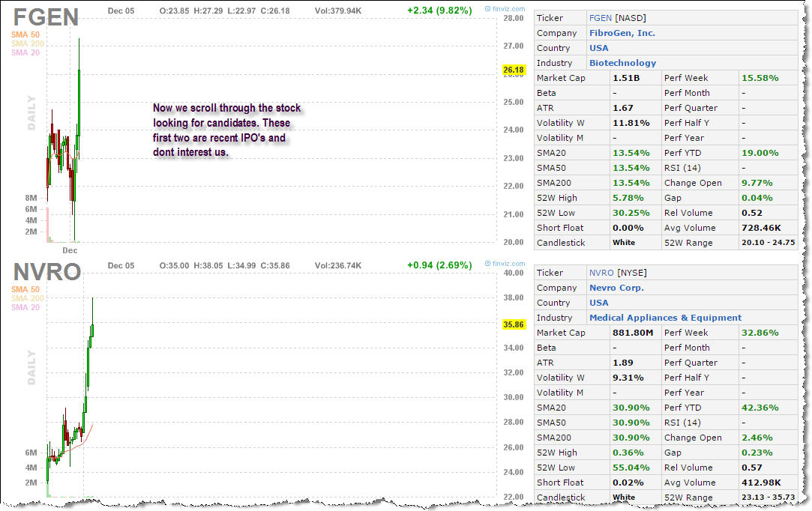Image resolution: width=812 pixels, height=511 pixels.
Task: Click the Dec axis label under FGEN chart
Action: (x=70, y=250)
